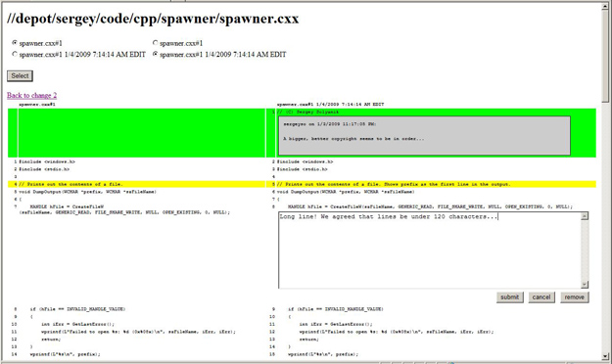Submit the review comment
612x364 pixels.
click(x=510, y=297)
